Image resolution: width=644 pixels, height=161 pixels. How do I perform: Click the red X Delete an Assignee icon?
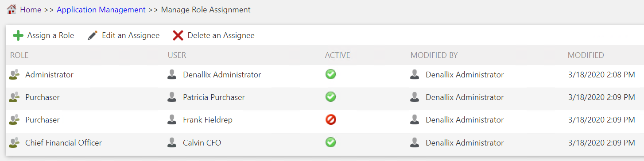point(178,35)
